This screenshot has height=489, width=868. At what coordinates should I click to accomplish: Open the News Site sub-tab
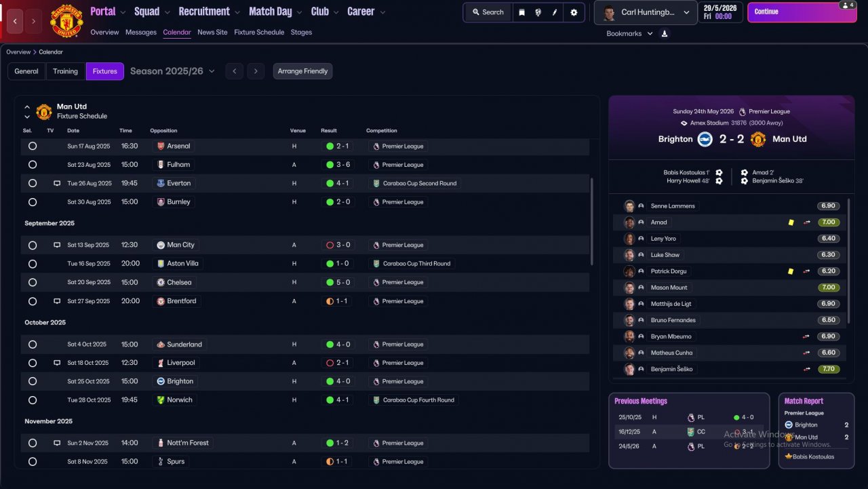click(x=212, y=33)
